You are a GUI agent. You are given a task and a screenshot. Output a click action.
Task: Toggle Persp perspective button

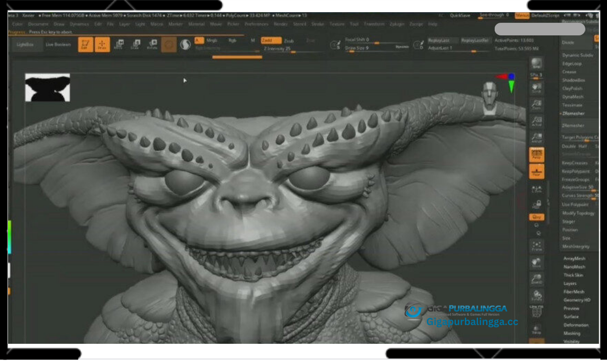[537, 155]
